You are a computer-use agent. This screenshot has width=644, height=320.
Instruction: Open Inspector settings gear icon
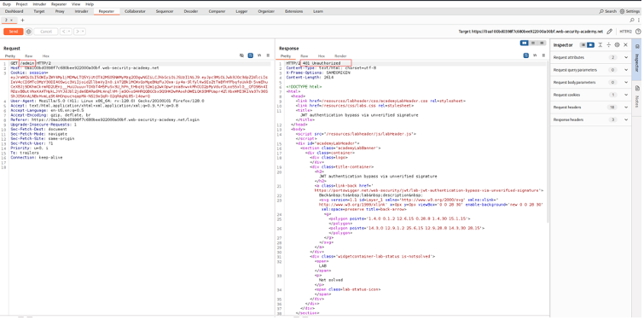[617, 44]
